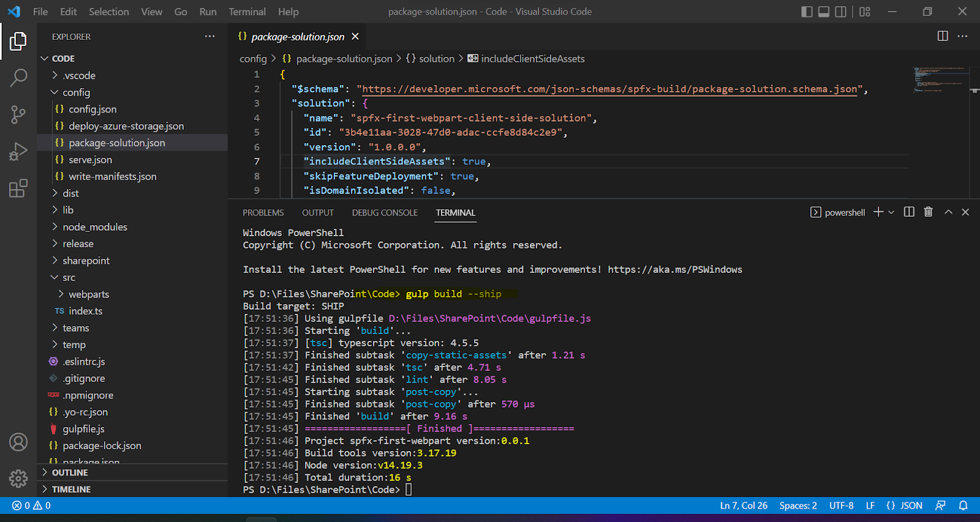
Task: Close the package-solution.json editor tab
Action: click(x=355, y=37)
